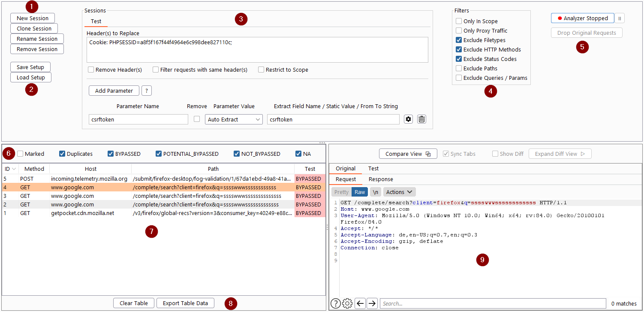Enable Only Proxy Traffic filter
The height and width of the screenshot is (312, 644).
[459, 30]
